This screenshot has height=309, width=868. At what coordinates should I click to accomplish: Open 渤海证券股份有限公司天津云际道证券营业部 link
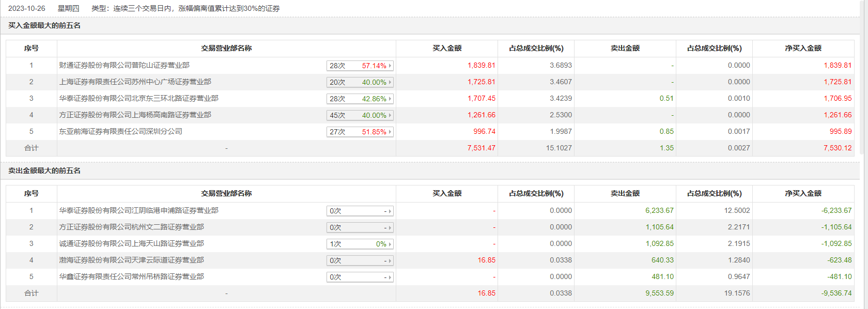click(x=131, y=260)
